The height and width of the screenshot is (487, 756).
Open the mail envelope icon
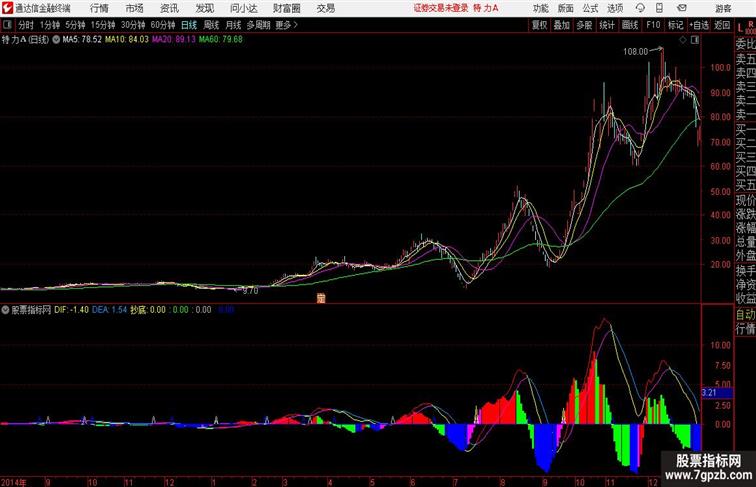click(x=682, y=8)
